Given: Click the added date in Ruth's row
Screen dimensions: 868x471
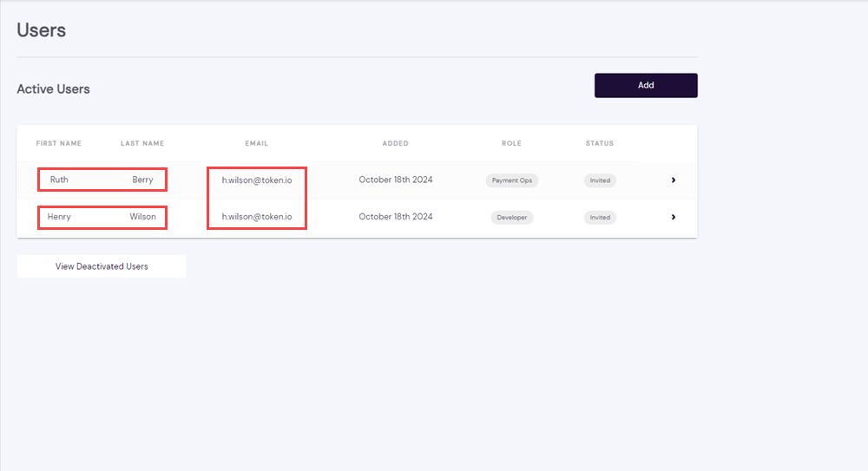Looking at the screenshot, I should pos(395,180).
